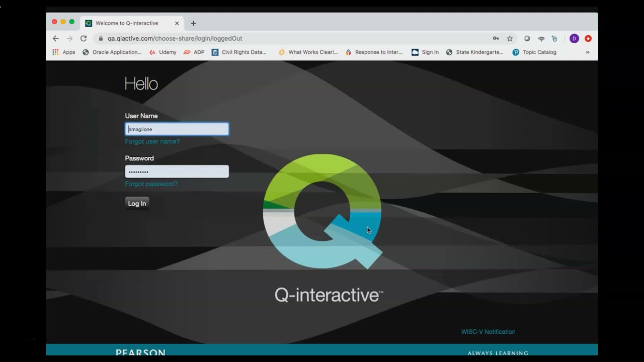The height and width of the screenshot is (362, 644).
Task: Open the Forgot user name link
Action: tap(152, 141)
